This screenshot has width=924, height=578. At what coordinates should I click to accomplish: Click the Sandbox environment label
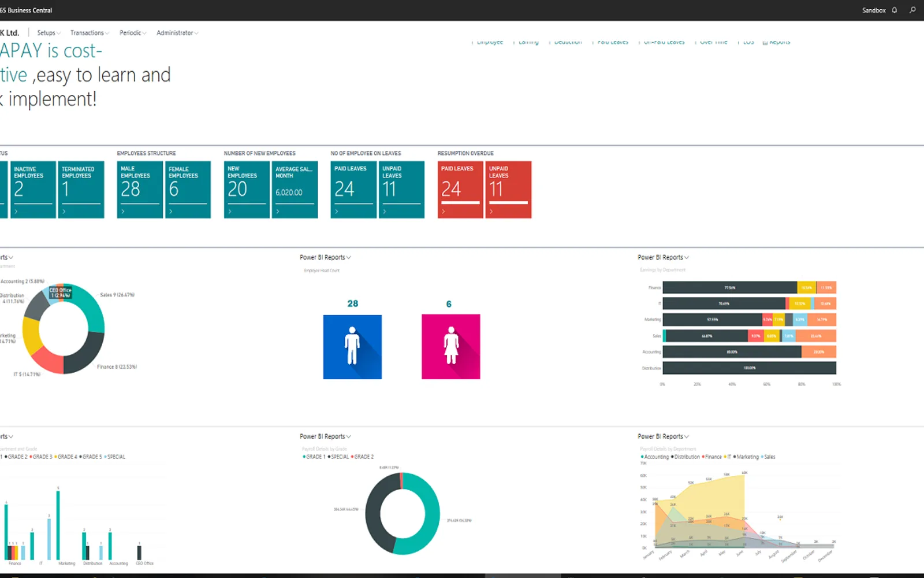click(x=874, y=10)
